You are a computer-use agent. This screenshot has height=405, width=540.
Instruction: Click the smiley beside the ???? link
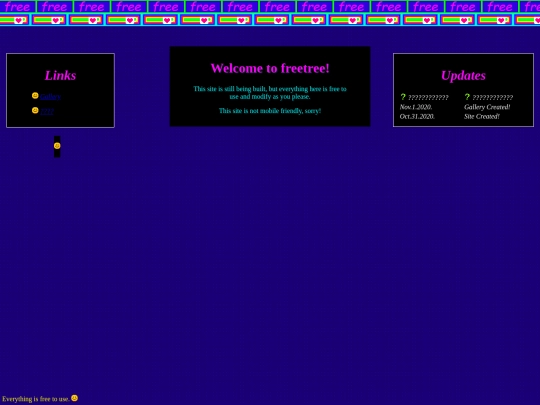pos(35,110)
